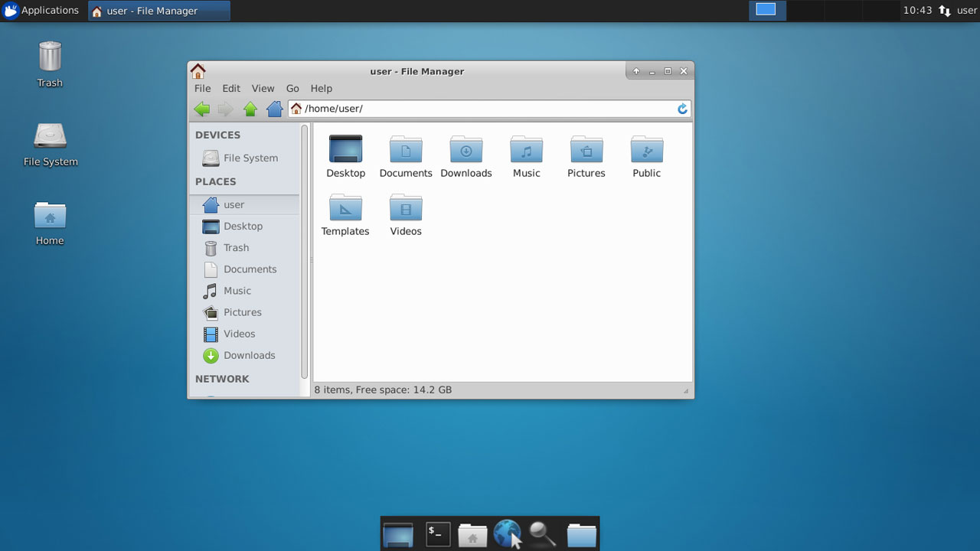This screenshot has width=980, height=551.
Task: Collapse the DEVICES section header
Action: pos(217,135)
